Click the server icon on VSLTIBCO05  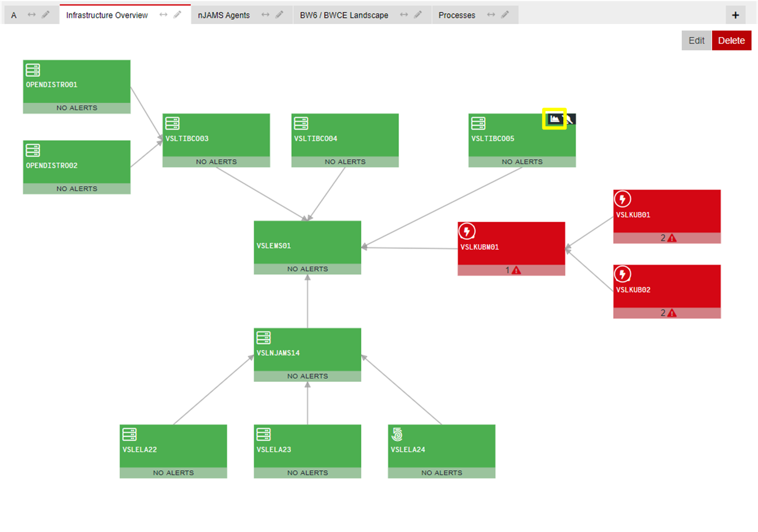pos(479,123)
